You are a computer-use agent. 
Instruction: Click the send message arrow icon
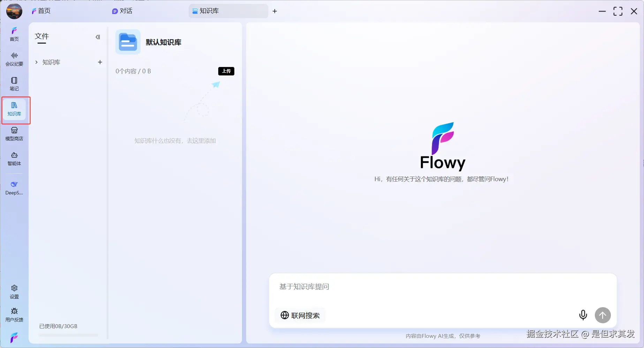point(603,315)
